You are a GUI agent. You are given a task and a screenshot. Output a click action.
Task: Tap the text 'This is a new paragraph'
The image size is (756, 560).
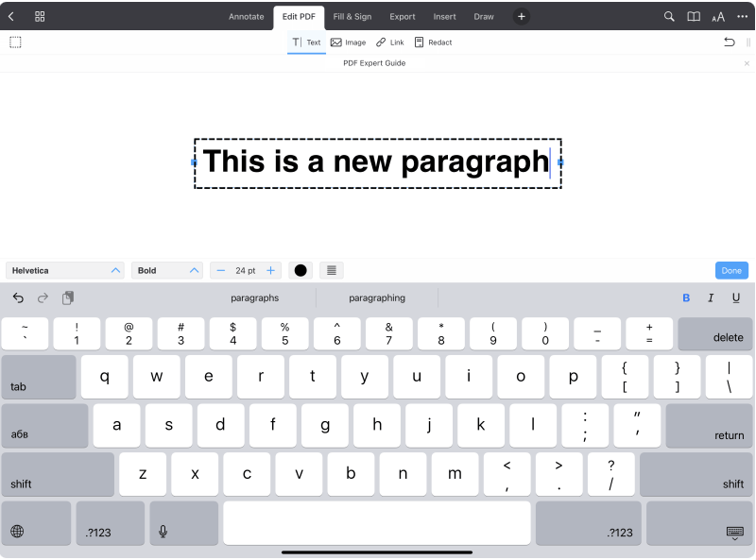click(375, 161)
